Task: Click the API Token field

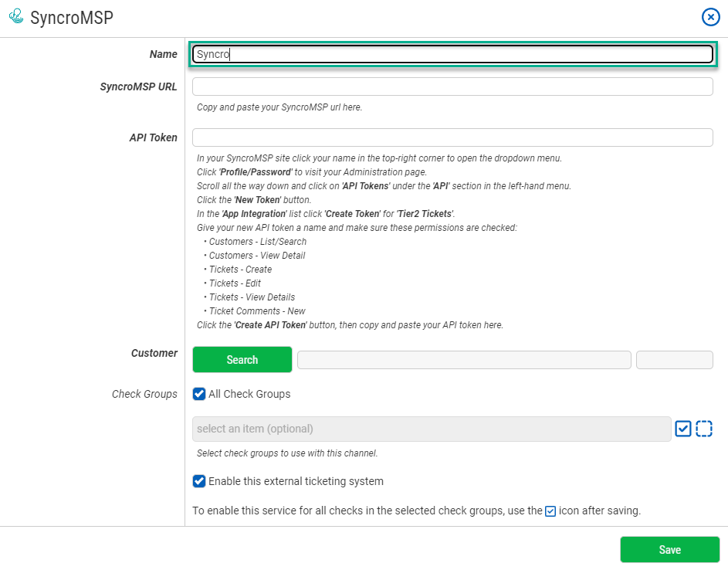Action: [x=452, y=137]
